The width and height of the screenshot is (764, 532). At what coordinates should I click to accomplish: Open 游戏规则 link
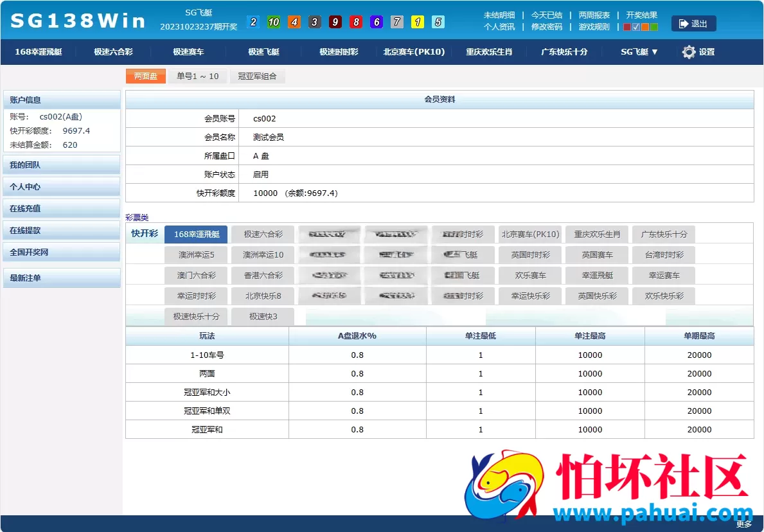point(594,27)
